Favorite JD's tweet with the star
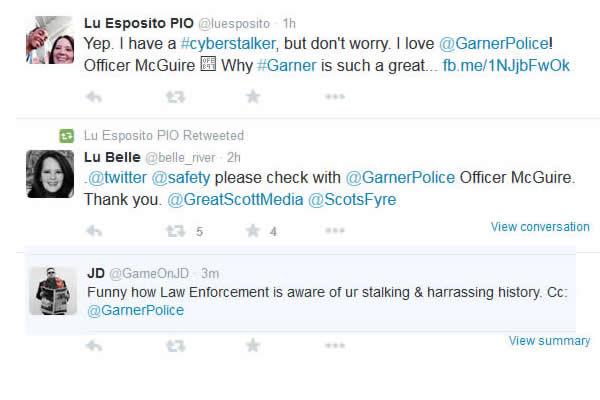This screenshot has width=600, height=400. pyautogui.click(x=253, y=346)
